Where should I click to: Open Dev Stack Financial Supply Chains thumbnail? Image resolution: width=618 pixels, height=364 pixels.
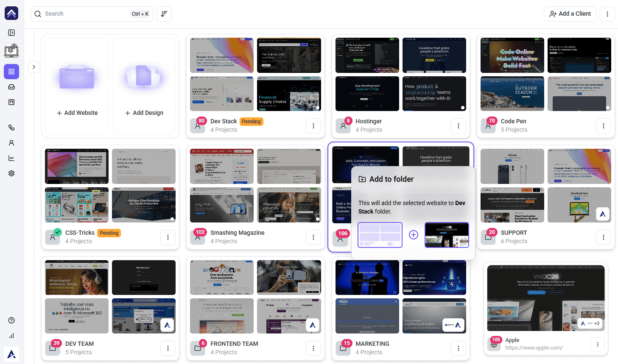pyautogui.click(x=289, y=94)
